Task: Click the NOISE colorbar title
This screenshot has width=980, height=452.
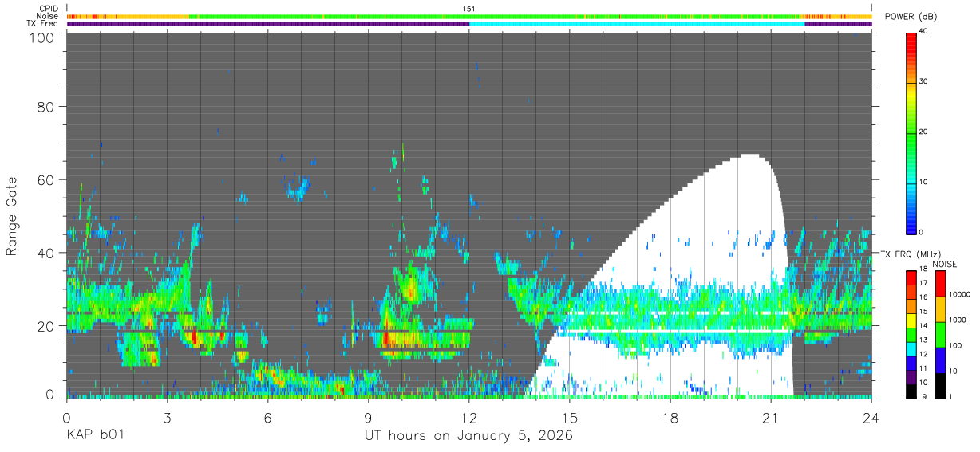Action: click(x=946, y=264)
